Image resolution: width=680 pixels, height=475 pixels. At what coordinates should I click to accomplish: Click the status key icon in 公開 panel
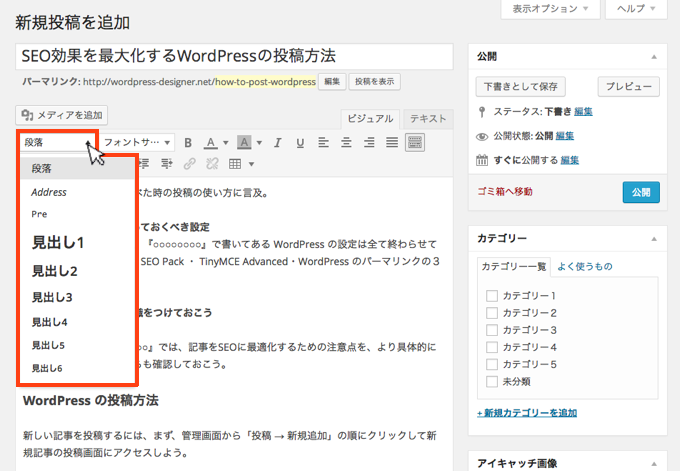482,112
